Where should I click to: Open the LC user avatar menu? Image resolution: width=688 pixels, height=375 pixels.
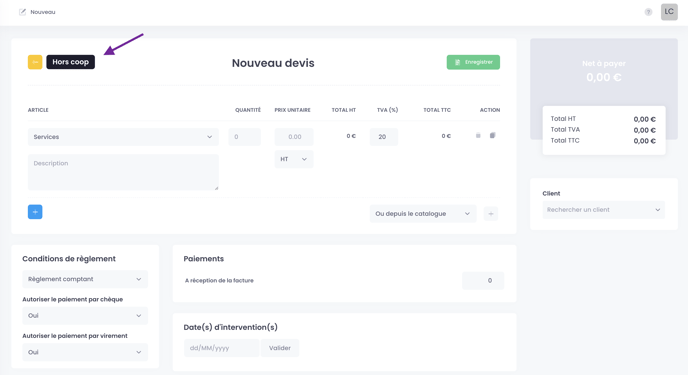(x=669, y=12)
